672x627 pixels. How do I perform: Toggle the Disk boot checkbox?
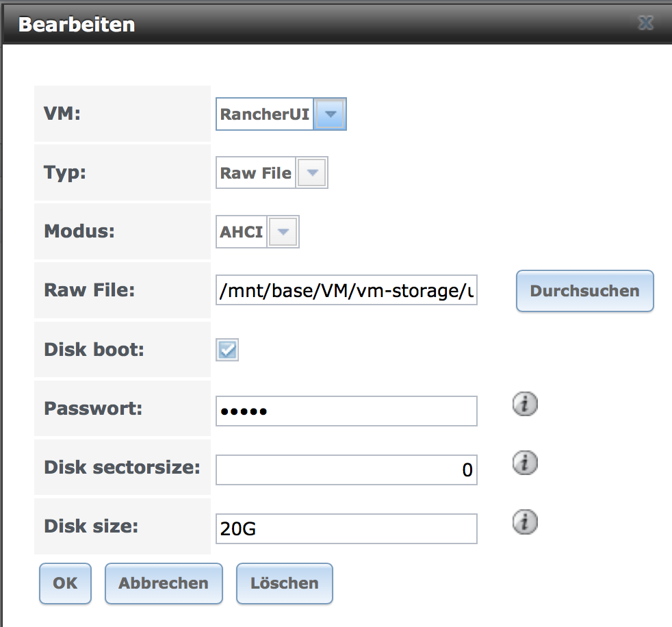click(227, 350)
